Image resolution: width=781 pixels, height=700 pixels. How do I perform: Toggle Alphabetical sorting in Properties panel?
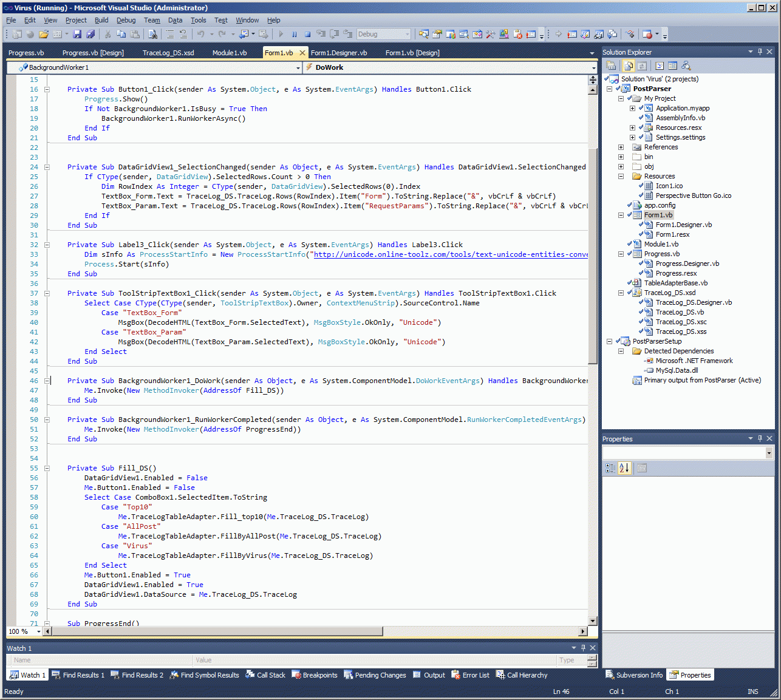tap(624, 468)
